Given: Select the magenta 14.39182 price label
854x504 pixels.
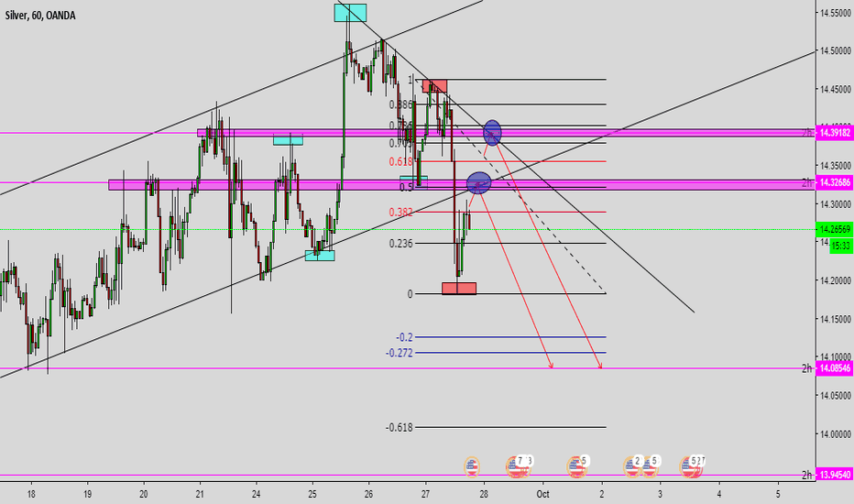Looking at the screenshot, I should coord(835,132).
